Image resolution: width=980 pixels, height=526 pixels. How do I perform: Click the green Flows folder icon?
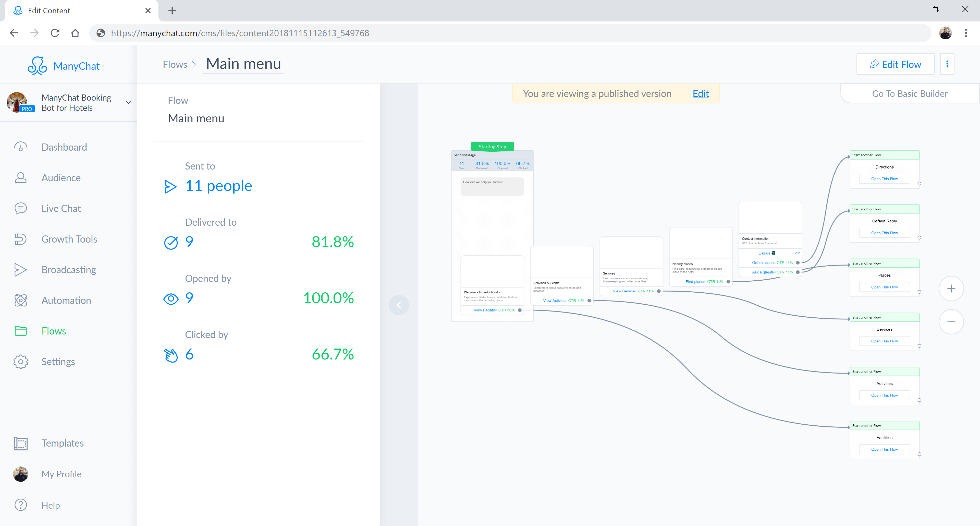point(20,331)
